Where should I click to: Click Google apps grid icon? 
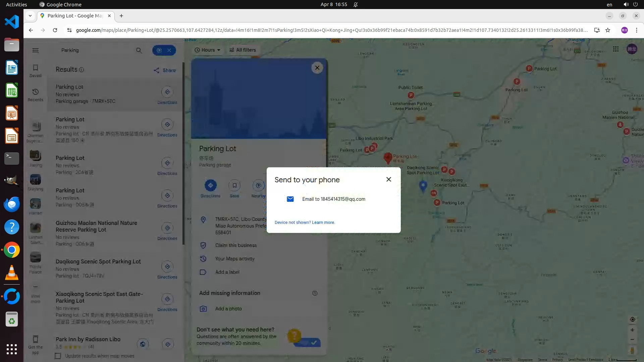(x=615, y=49)
